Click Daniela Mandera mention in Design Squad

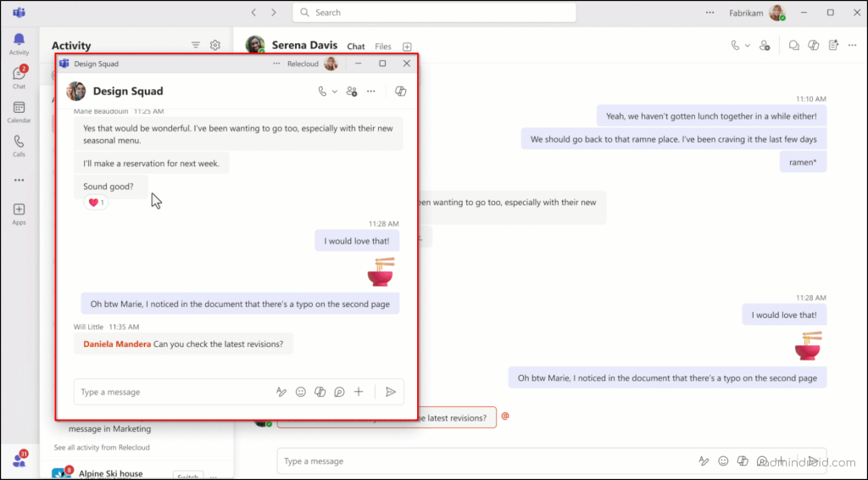point(117,343)
